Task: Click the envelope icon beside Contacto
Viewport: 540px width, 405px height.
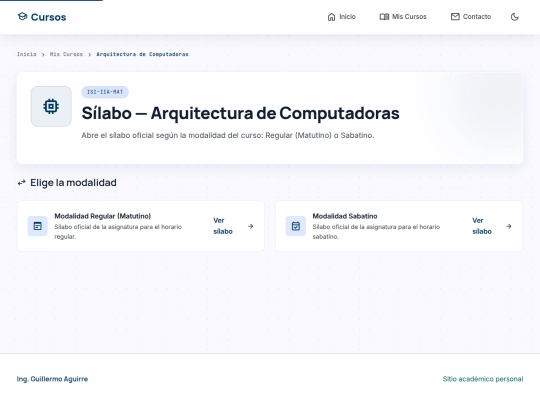Action: [x=455, y=17]
